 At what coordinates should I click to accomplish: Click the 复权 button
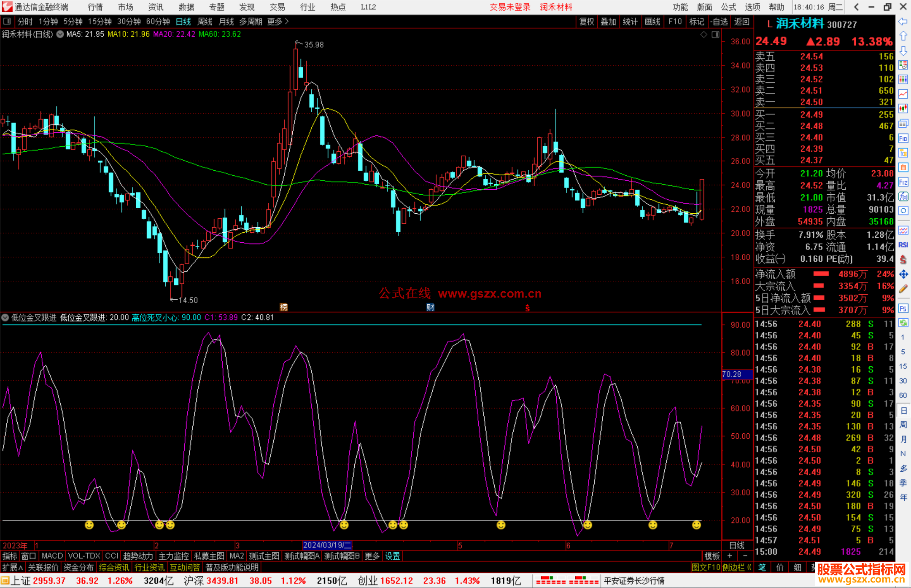click(x=587, y=21)
